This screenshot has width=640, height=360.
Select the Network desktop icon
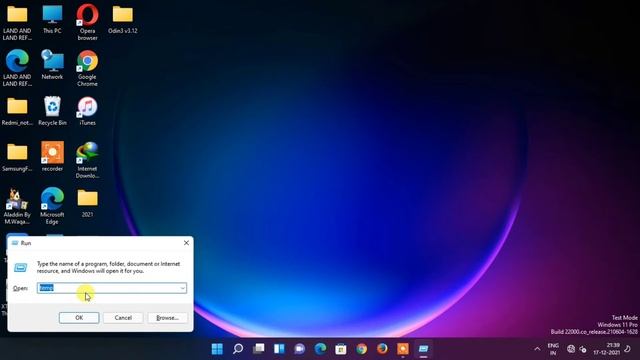52,65
